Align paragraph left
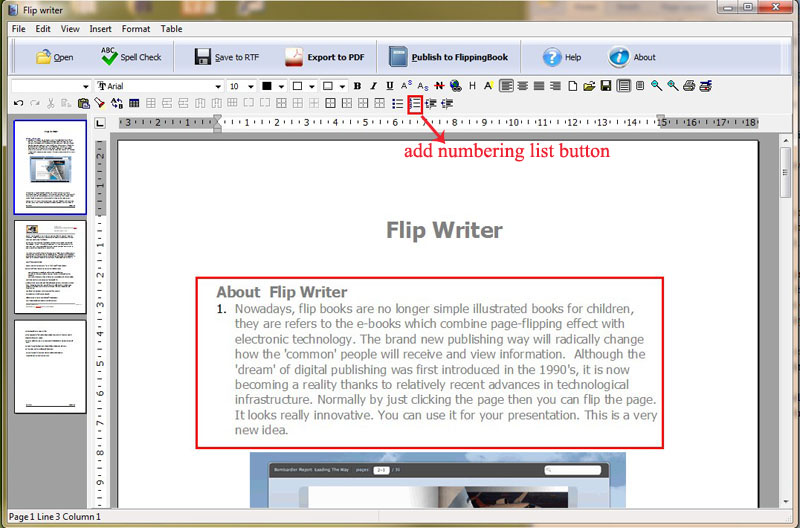Screen dimensions: 800x528 [506, 86]
